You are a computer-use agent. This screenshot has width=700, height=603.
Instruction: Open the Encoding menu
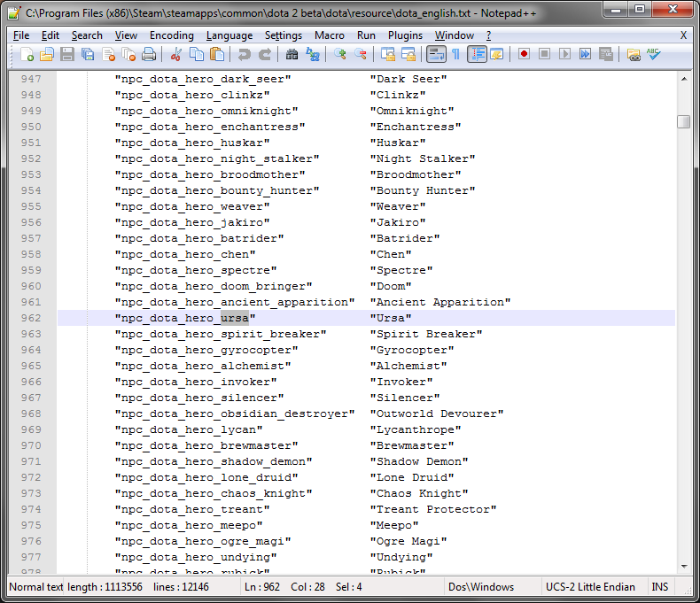[171, 35]
